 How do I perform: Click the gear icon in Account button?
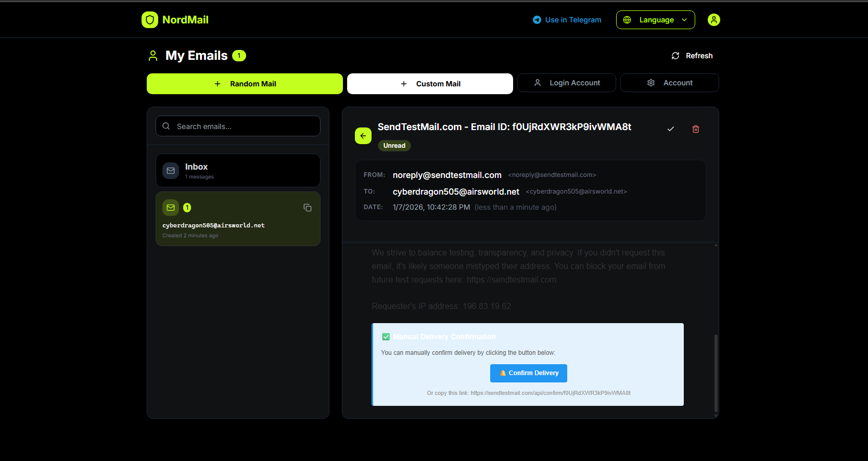(651, 83)
